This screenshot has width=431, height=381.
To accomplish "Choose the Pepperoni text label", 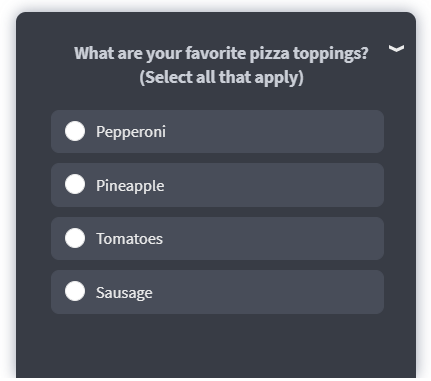I will click(131, 132).
